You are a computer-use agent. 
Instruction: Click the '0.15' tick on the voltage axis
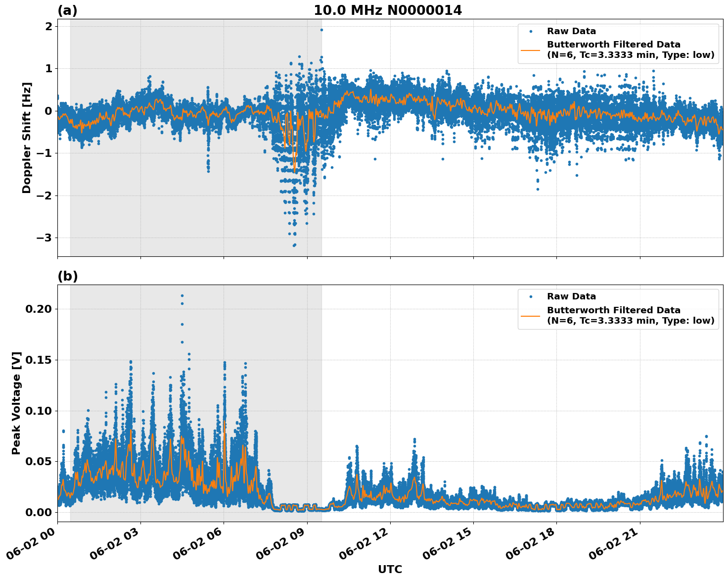pos(39,360)
